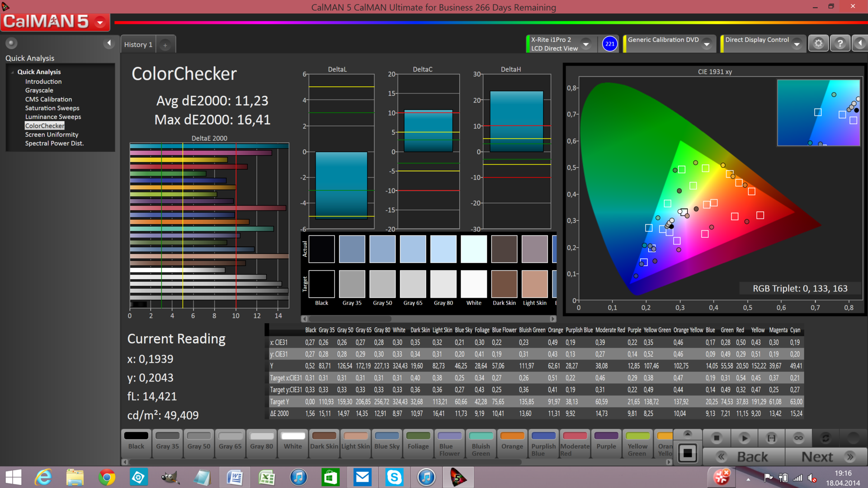Collapse the Quick Analysis tree node
Viewport: 868px width, 488px height.
pyautogui.click(x=12, y=72)
